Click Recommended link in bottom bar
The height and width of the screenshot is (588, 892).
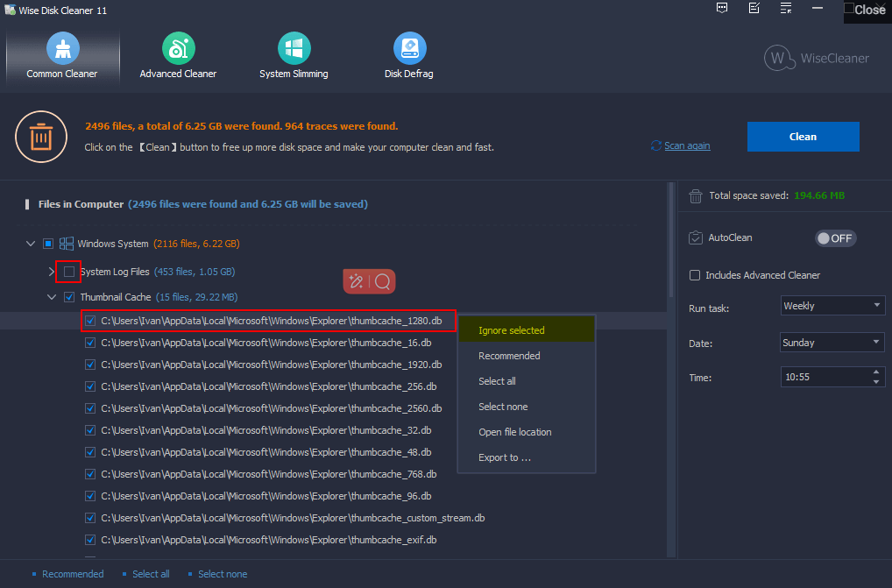(73, 574)
